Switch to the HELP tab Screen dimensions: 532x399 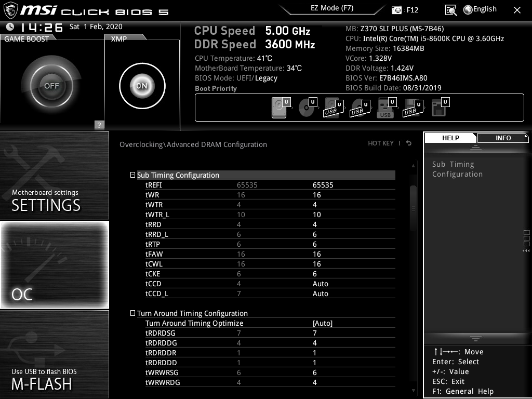point(450,138)
